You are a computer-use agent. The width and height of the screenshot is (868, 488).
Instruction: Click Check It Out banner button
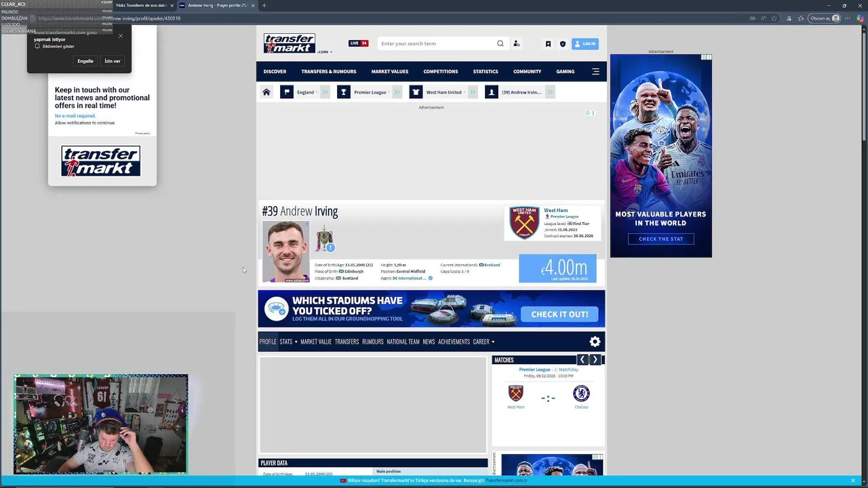tap(559, 314)
